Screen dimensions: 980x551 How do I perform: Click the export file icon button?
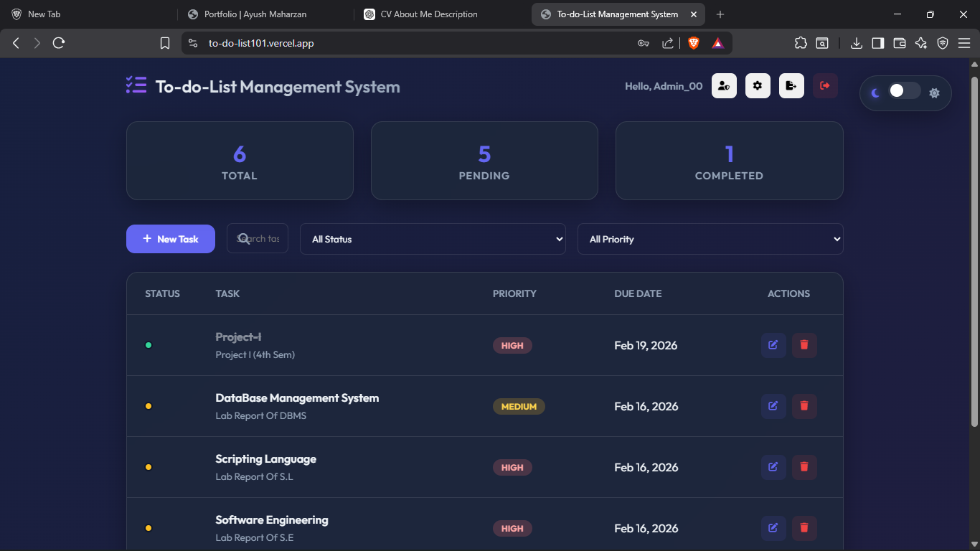(x=791, y=86)
